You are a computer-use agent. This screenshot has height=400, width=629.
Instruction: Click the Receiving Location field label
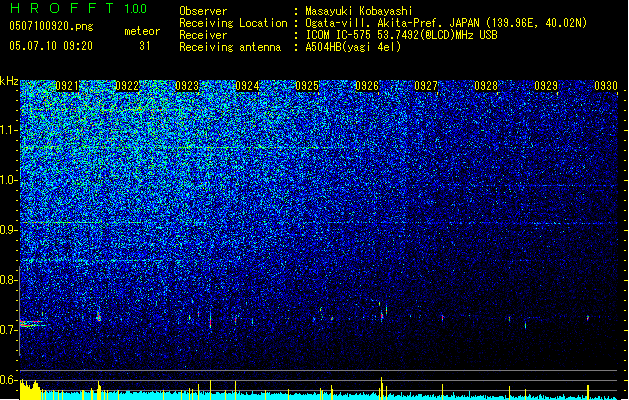tap(233, 23)
